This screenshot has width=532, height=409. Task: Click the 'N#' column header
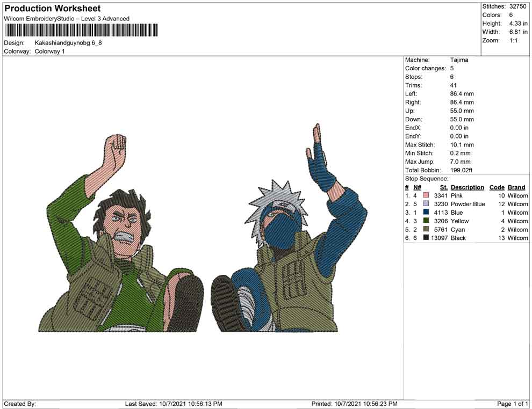417,187
